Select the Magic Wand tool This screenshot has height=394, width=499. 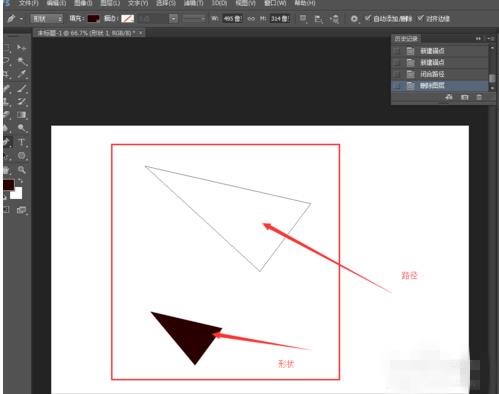(x=22, y=61)
